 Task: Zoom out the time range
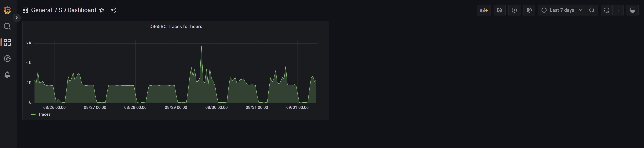(x=592, y=10)
